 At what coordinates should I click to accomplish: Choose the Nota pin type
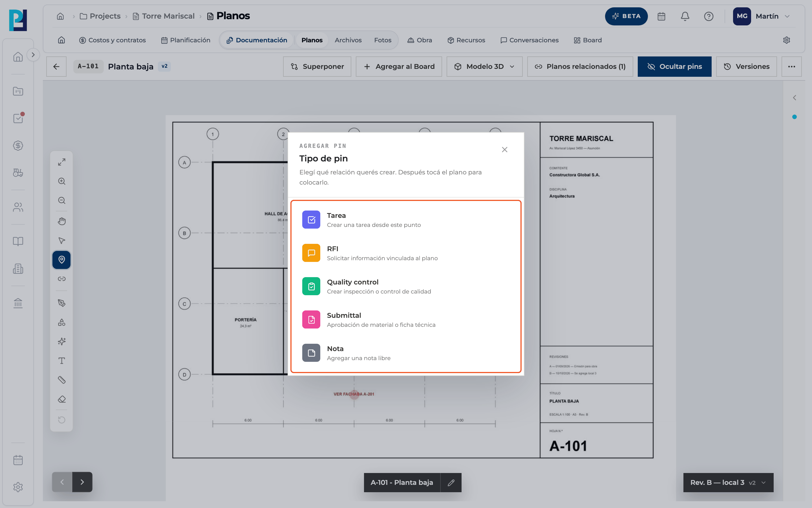[x=406, y=353]
